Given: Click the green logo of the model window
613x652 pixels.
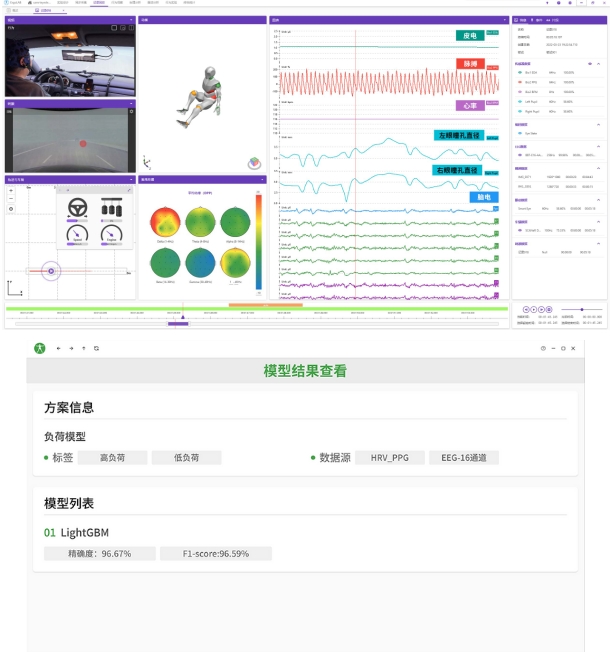Looking at the screenshot, I should (x=40, y=348).
